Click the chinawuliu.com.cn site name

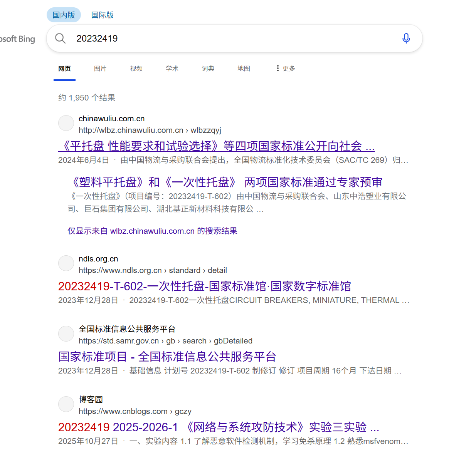pos(111,119)
